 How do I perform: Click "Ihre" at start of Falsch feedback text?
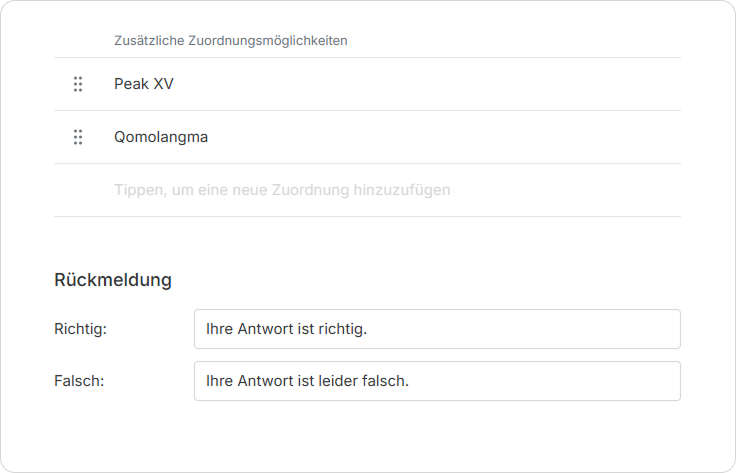point(219,381)
